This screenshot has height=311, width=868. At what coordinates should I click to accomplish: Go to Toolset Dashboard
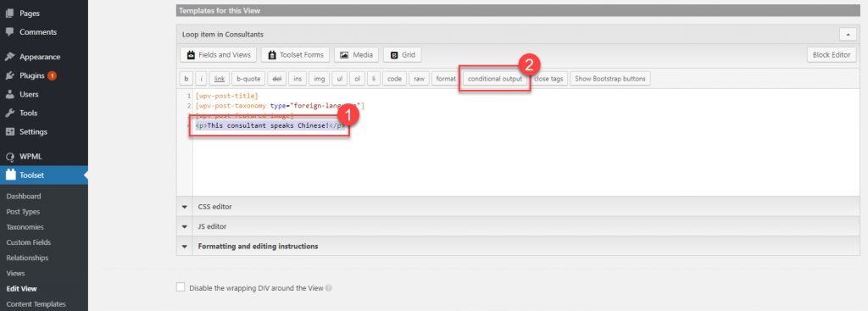[24, 196]
